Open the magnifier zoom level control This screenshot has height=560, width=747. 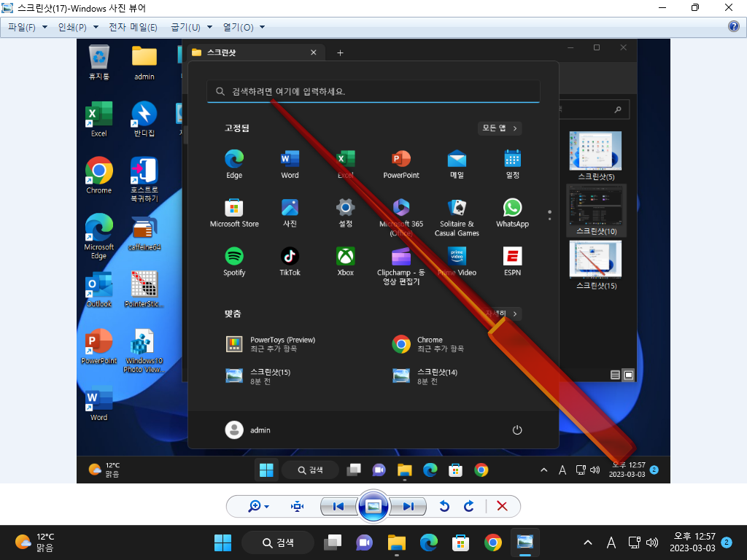coord(259,506)
